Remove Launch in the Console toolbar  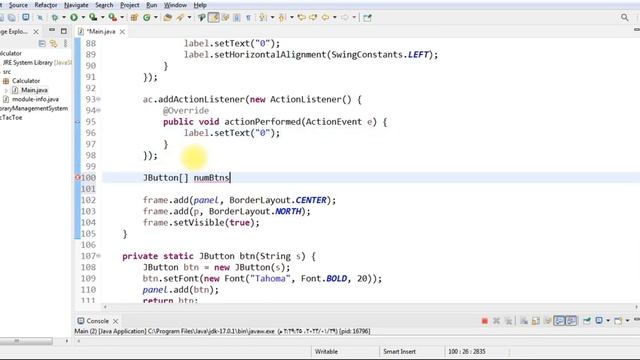(496, 321)
